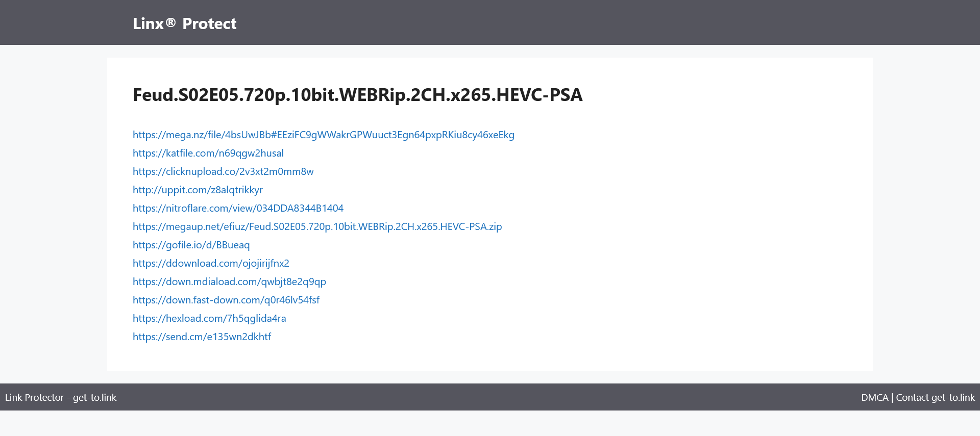Open the Contact get-to.link footer link
Image resolution: width=980 pixels, height=436 pixels.
935,397
